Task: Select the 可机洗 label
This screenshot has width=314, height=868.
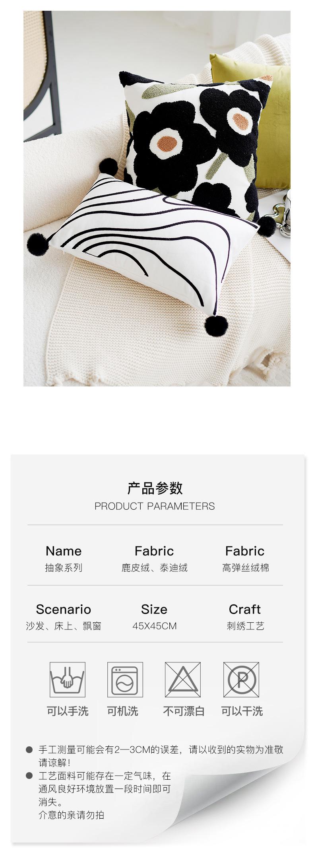Action: 122,711
